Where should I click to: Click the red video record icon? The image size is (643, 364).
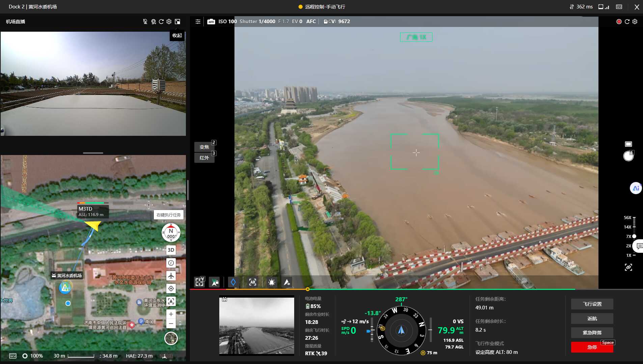[619, 22]
